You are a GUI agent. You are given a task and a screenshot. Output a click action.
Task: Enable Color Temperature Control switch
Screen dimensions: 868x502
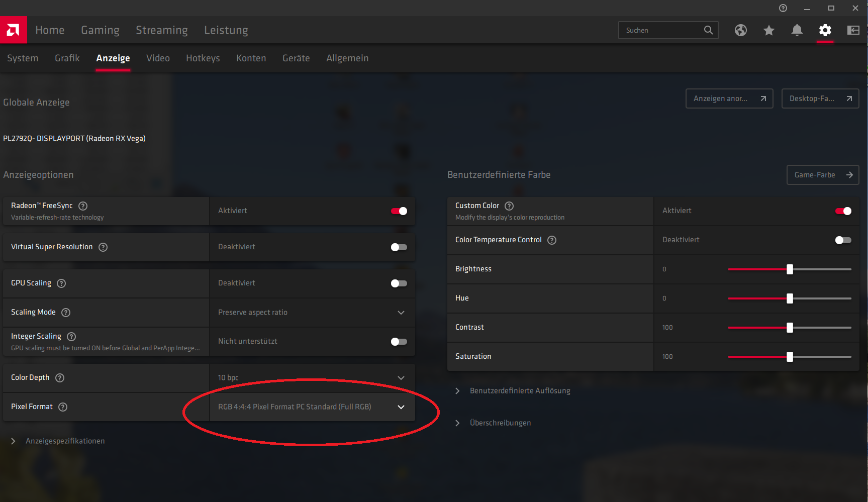tap(843, 240)
